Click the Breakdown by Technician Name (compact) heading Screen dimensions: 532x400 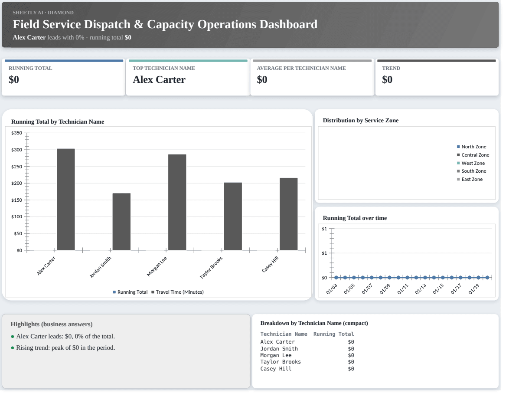pos(314,323)
